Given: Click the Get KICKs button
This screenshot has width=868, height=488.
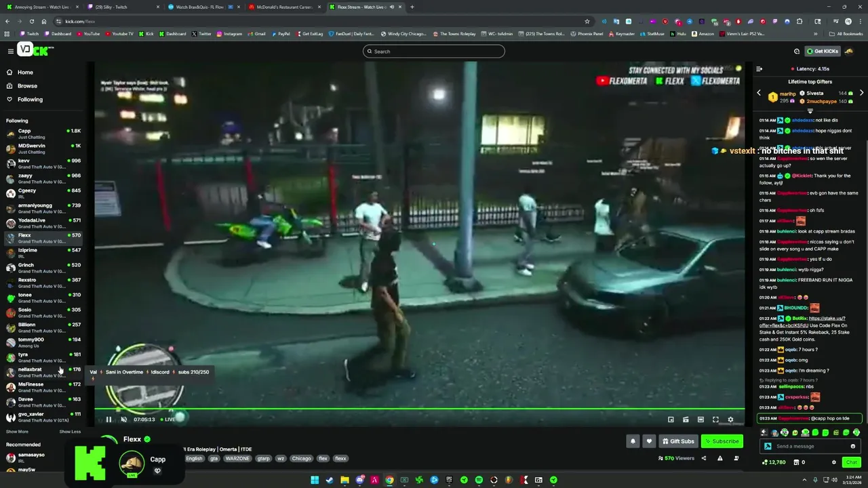Looking at the screenshot, I should coord(823,52).
